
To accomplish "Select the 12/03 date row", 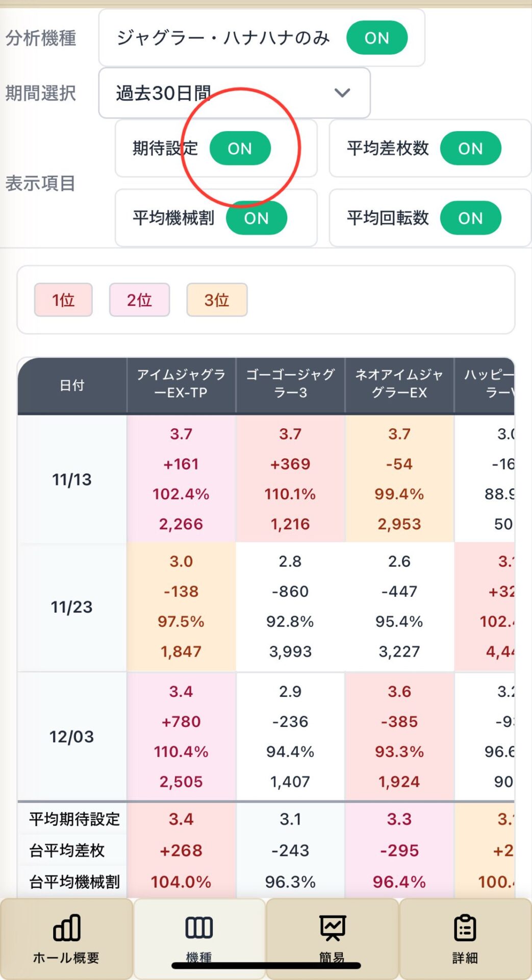I will 72,737.
